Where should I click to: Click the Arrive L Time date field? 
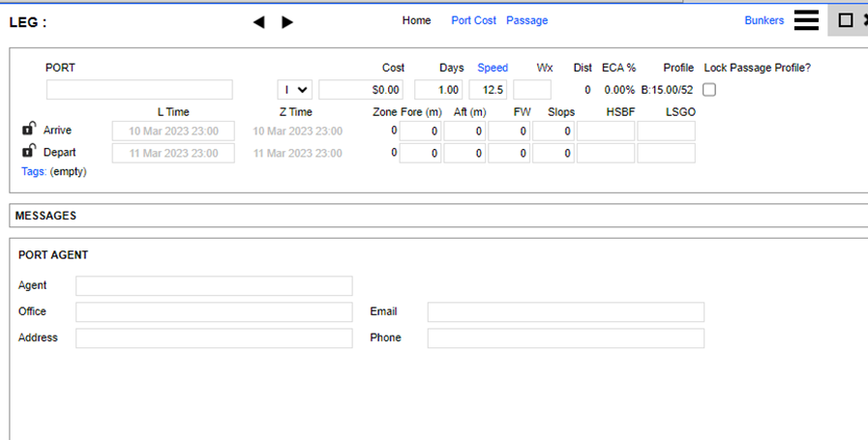(173, 131)
